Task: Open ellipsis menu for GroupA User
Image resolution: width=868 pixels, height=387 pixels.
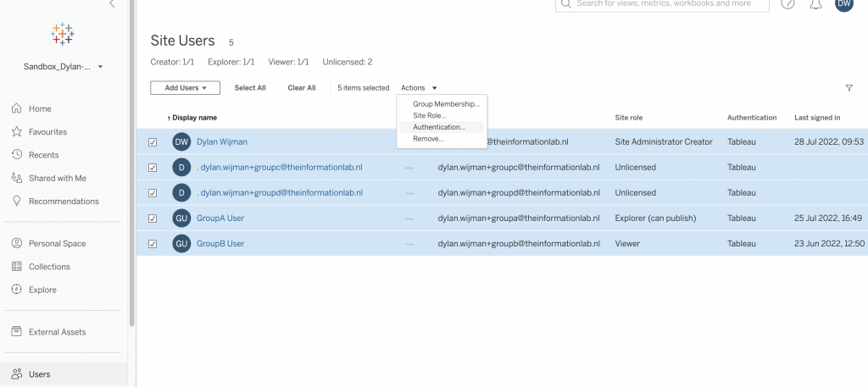Action: coord(409,218)
